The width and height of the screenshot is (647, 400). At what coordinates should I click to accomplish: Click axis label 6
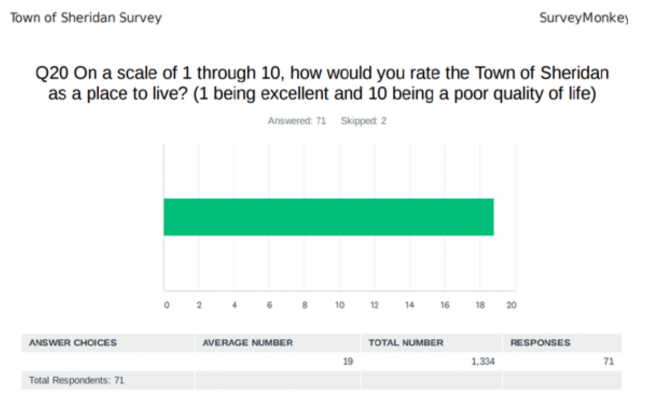269,305
